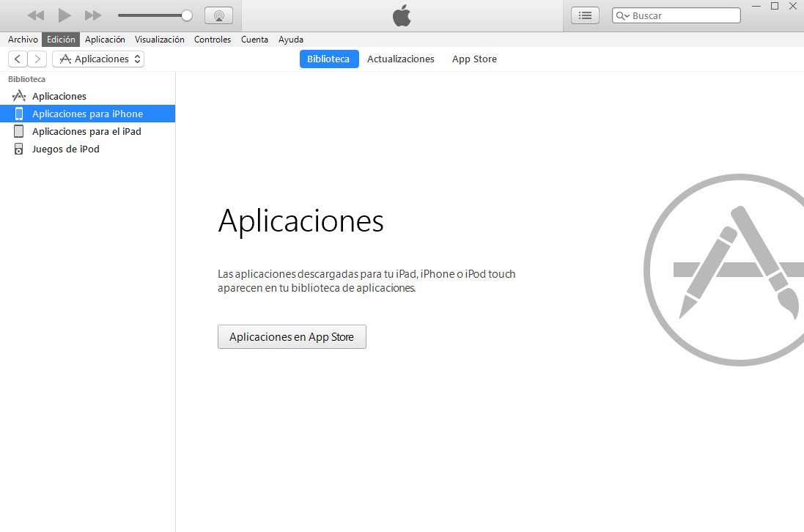This screenshot has height=532, width=804.
Task: Maximize the iTunes window
Action: [775, 6]
